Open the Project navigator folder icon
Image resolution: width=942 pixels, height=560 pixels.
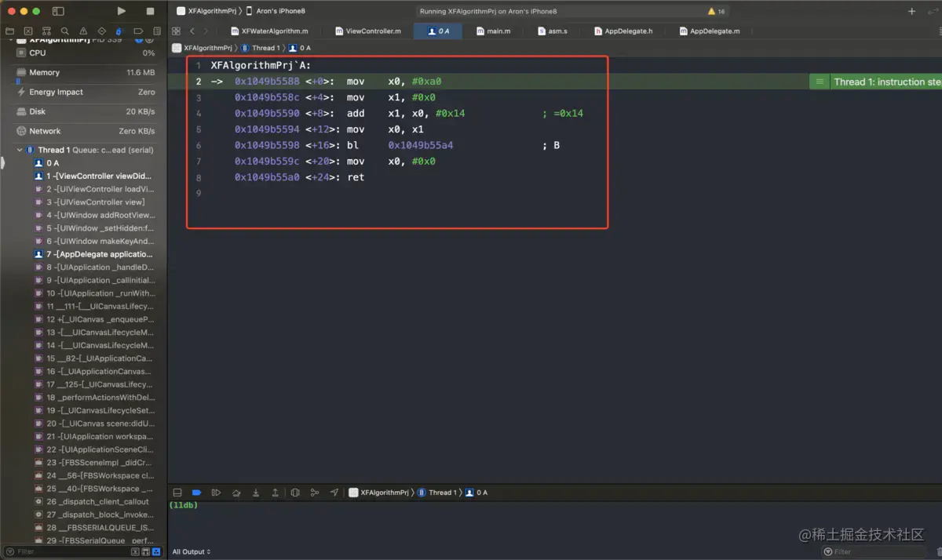[x=9, y=31]
